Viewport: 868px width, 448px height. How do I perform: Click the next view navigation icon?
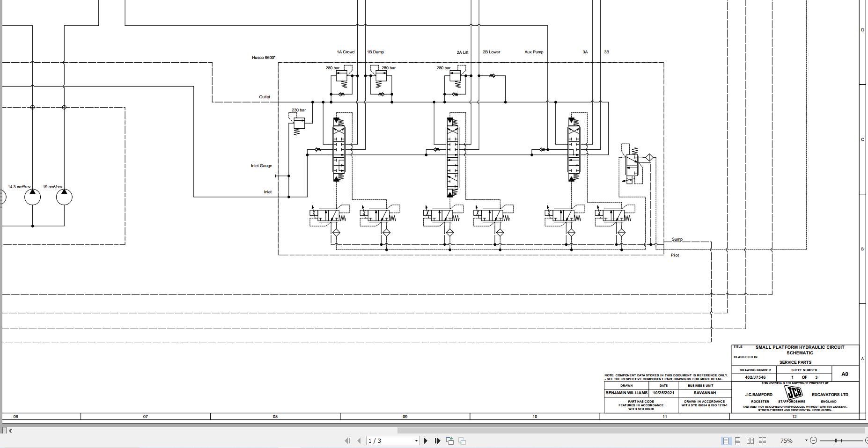click(462, 441)
